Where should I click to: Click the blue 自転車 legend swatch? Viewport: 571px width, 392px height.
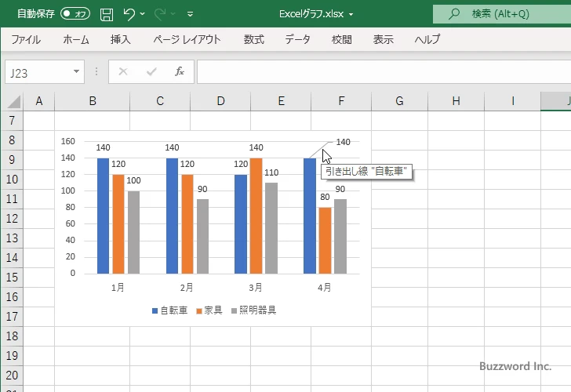point(155,310)
